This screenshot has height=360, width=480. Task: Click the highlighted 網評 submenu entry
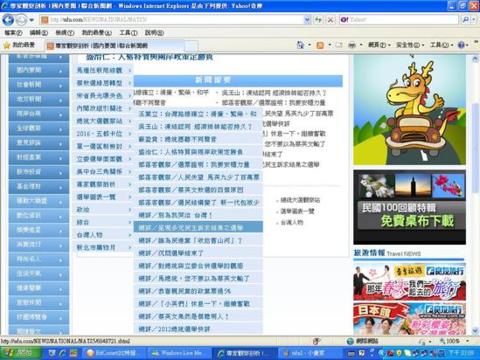tap(198, 227)
